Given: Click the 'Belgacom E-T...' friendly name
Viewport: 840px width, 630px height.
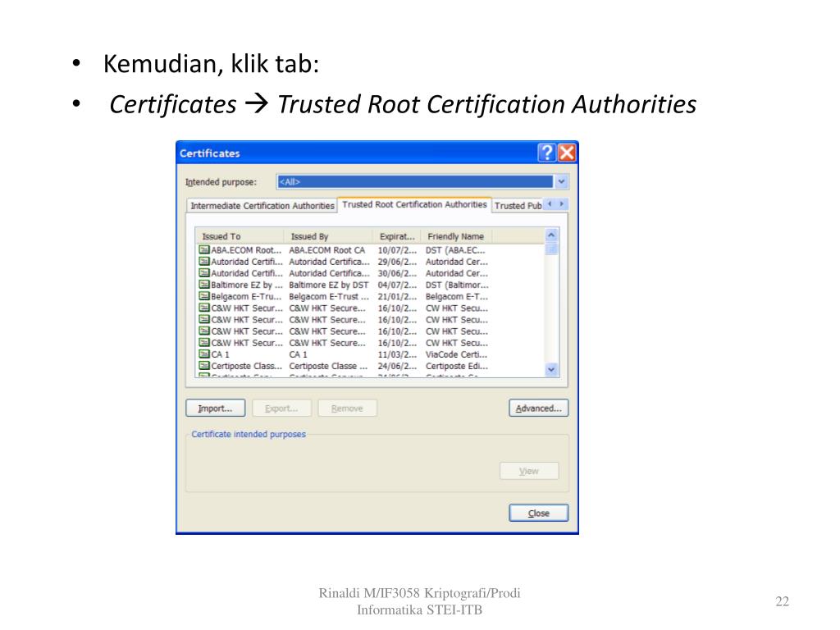Looking at the screenshot, I should click(x=457, y=297).
